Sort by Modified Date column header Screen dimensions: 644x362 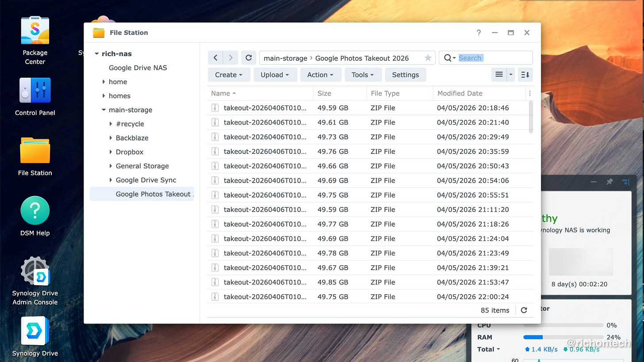[479, 93]
